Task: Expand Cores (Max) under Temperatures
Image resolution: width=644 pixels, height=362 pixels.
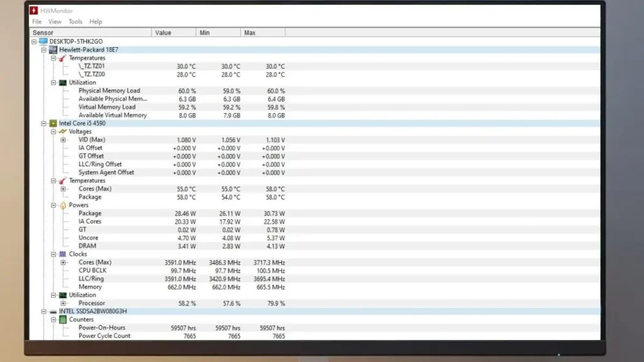Action: [x=62, y=189]
